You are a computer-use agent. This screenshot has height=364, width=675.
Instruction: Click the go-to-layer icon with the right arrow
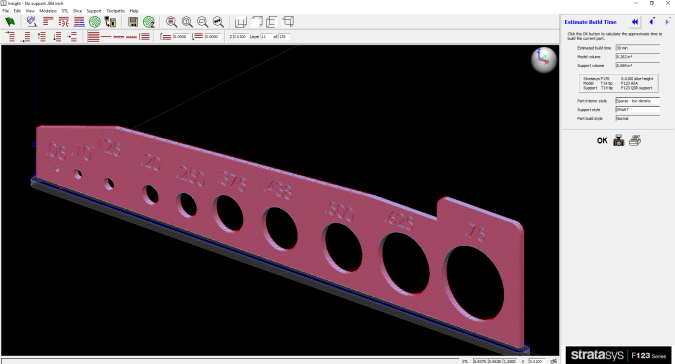point(72,37)
